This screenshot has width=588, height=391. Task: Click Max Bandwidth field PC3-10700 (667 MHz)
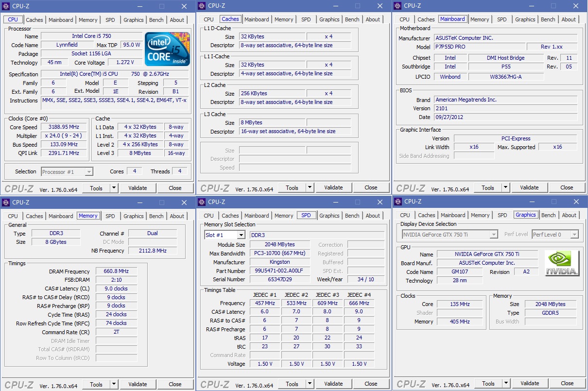tap(280, 254)
